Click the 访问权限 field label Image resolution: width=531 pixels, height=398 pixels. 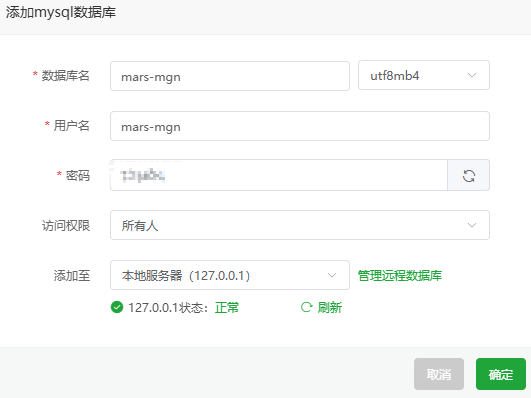[x=66, y=225]
